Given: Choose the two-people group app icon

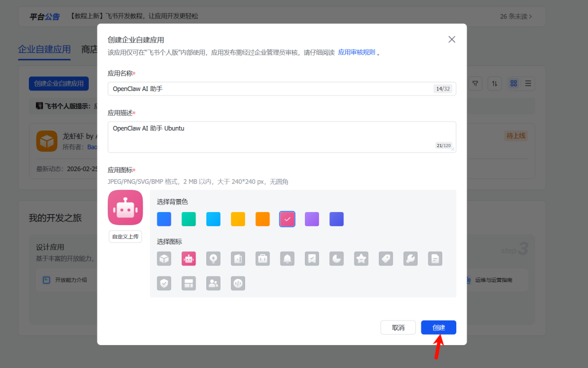Looking at the screenshot, I should [213, 283].
